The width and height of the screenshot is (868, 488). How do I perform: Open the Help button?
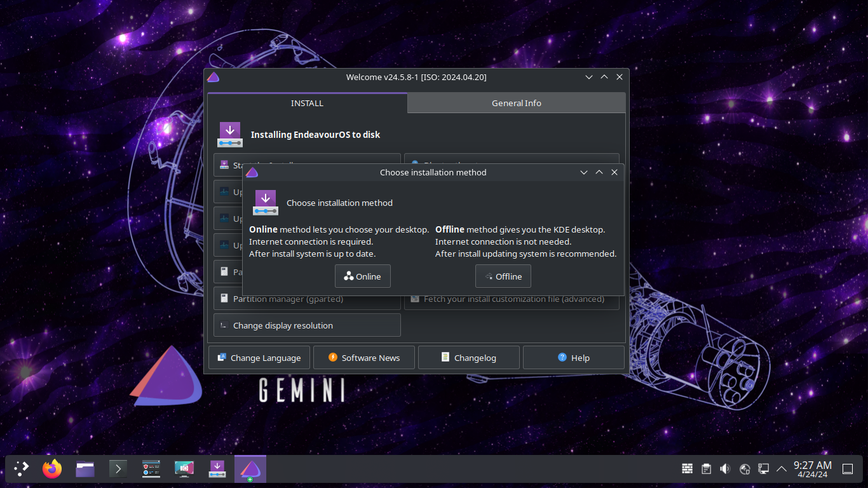click(573, 358)
